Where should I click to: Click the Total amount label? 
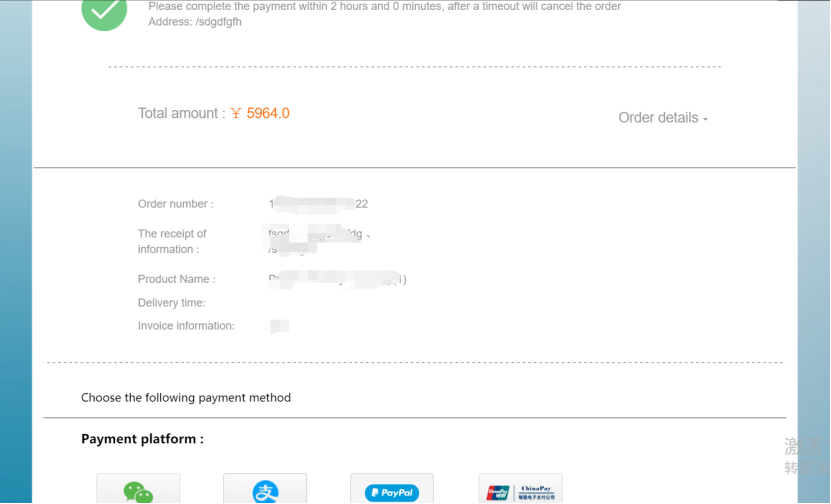pos(181,113)
